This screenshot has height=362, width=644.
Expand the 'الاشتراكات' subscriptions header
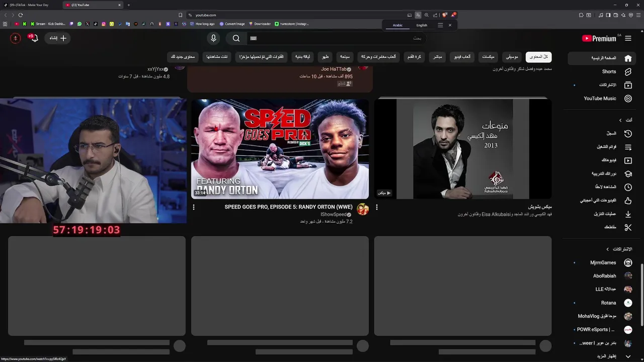click(x=619, y=249)
